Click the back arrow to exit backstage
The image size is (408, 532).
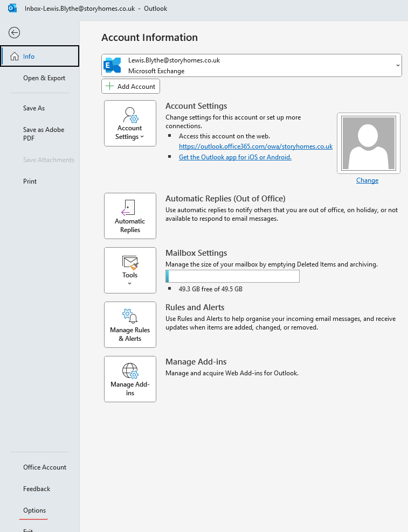coord(14,32)
